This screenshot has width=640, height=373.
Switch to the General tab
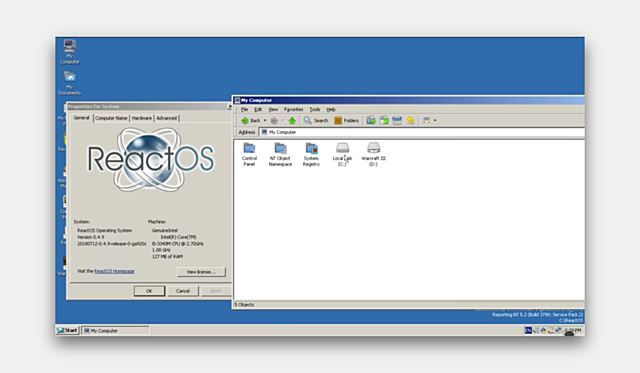pos(81,118)
